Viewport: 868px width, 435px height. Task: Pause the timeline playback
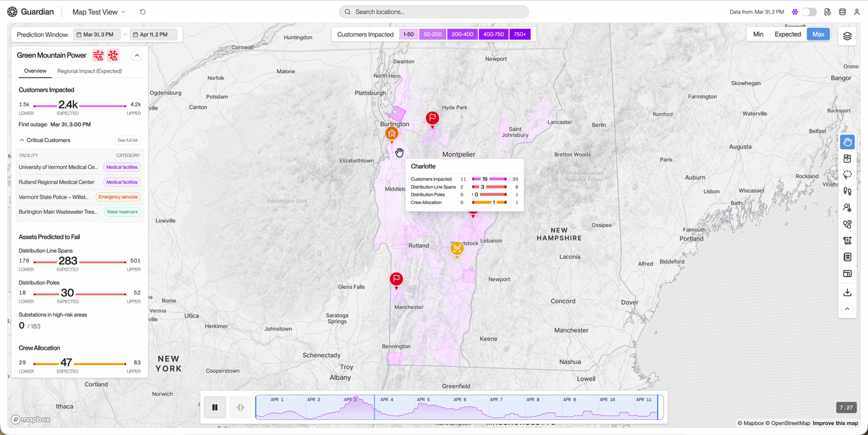pos(215,407)
